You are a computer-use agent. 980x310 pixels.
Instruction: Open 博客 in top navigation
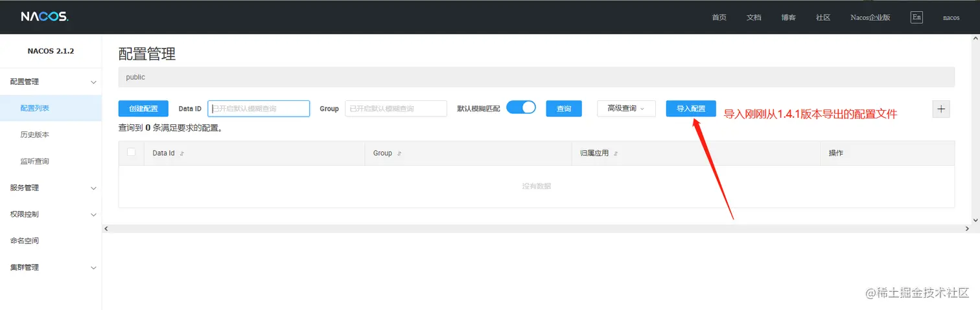coord(789,17)
